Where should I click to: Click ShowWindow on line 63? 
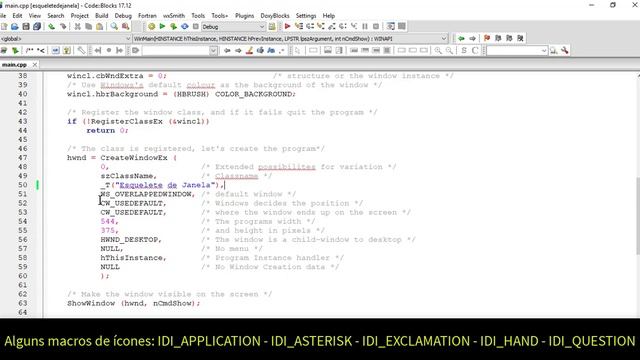pos(91,303)
